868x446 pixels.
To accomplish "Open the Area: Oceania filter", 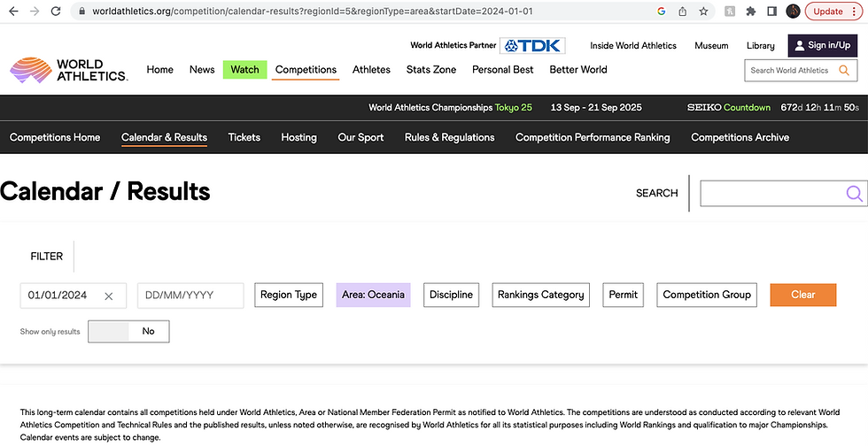I will [373, 295].
